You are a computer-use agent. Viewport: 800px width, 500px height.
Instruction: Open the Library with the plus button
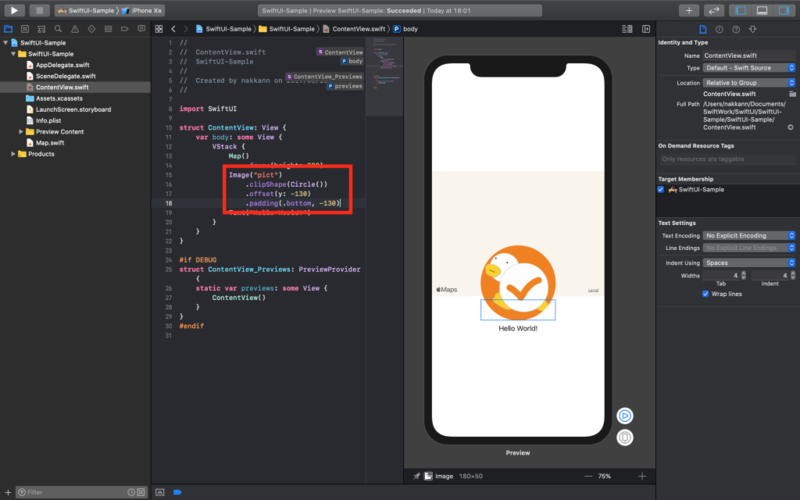coord(689,10)
